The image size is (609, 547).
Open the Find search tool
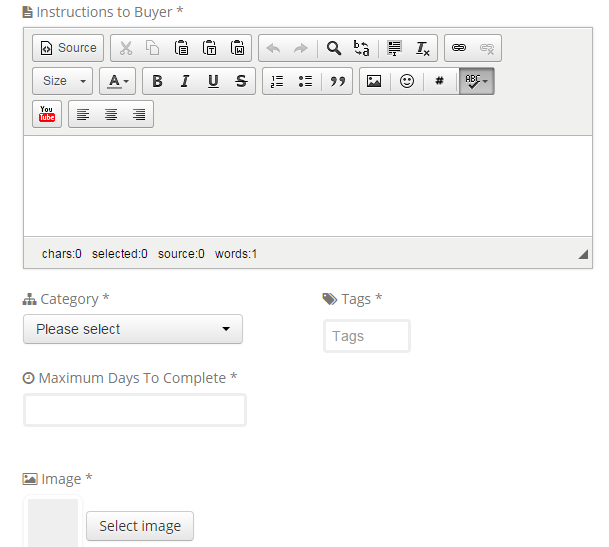click(334, 48)
